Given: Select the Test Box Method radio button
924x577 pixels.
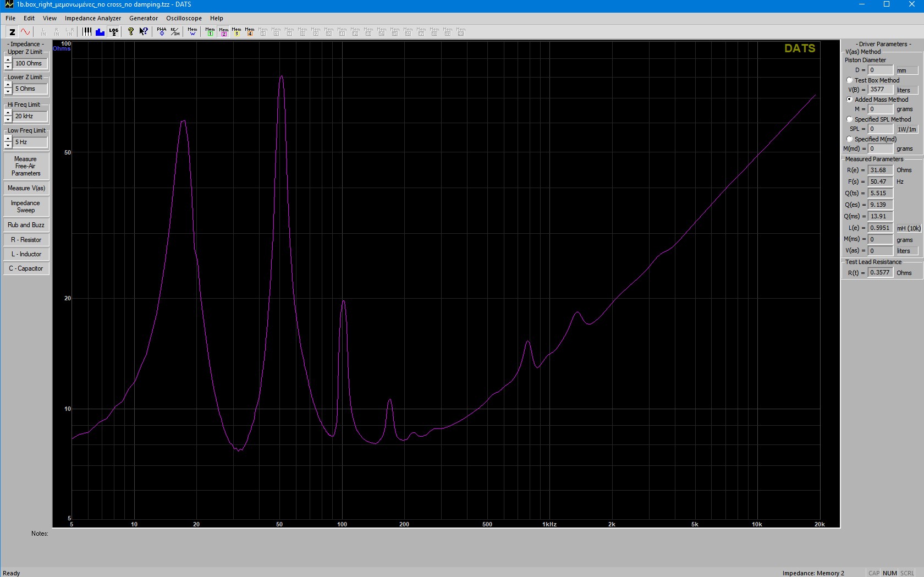Looking at the screenshot, I should pyautogui.click(x=850, y=80).
